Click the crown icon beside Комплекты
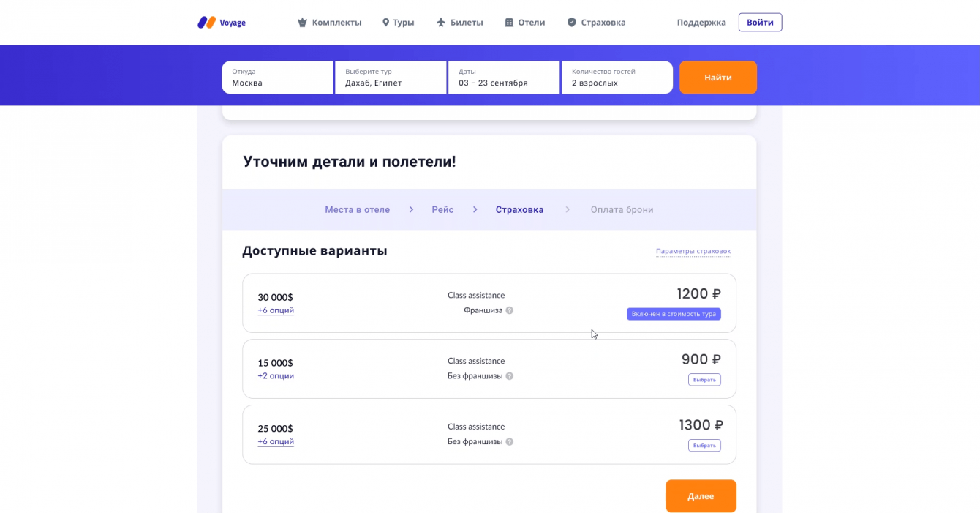The height and width of the screenshot is (513, 980). [302, 23]
